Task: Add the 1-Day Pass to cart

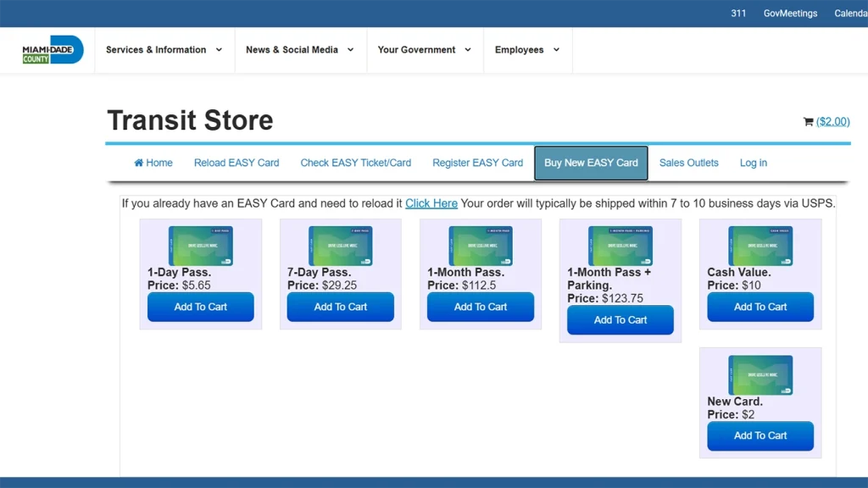Action: pyautogui.click(x=200, y=307)
